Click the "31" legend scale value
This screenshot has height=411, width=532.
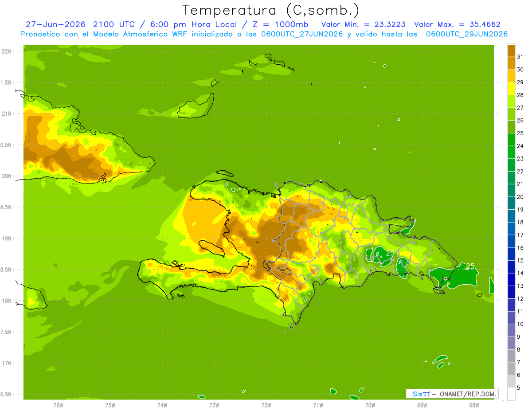[520, 57]
